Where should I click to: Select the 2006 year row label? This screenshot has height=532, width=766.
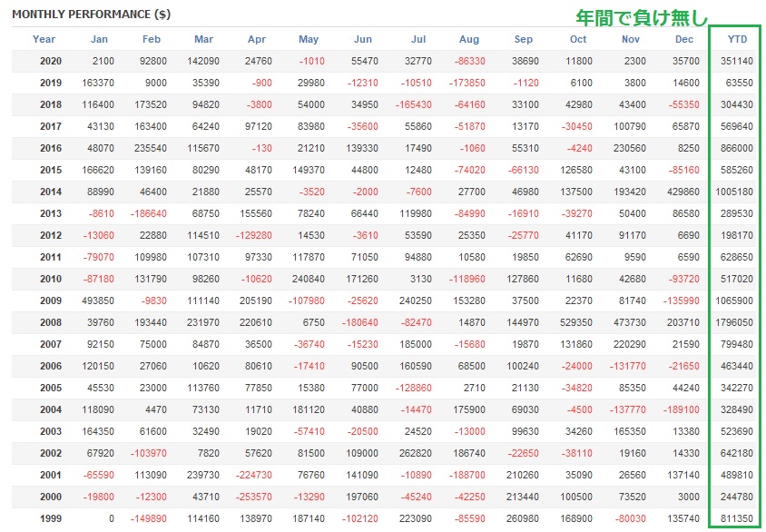[x=51, y=366]
